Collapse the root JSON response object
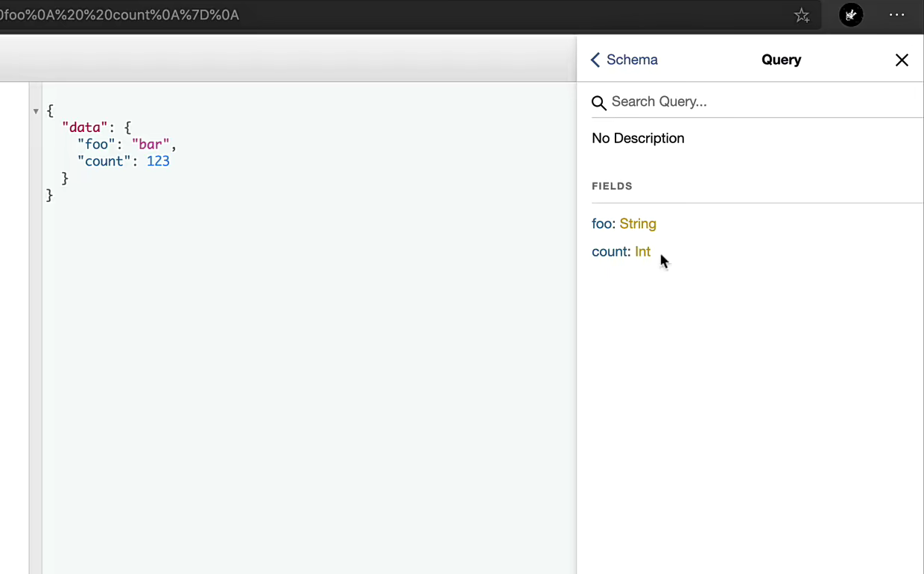This screenshot has height=574, width=924. coord(36,112)
